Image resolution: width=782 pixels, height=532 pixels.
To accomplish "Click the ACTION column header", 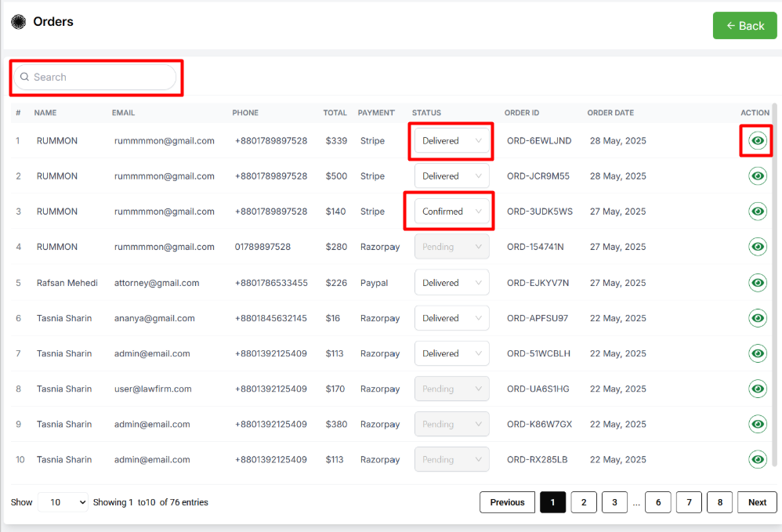I will (755, 113).
